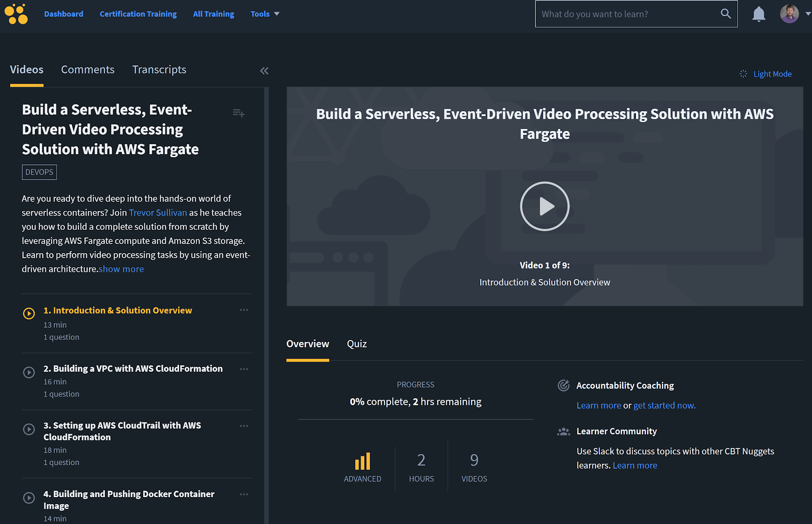
Task: Go to Dashboard
Action: 63,14
